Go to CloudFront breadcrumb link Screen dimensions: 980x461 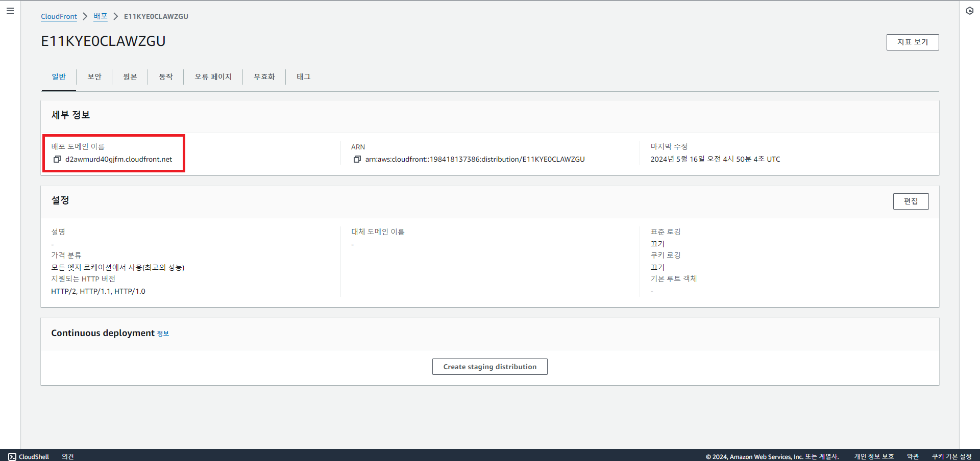tap(59, 16)
